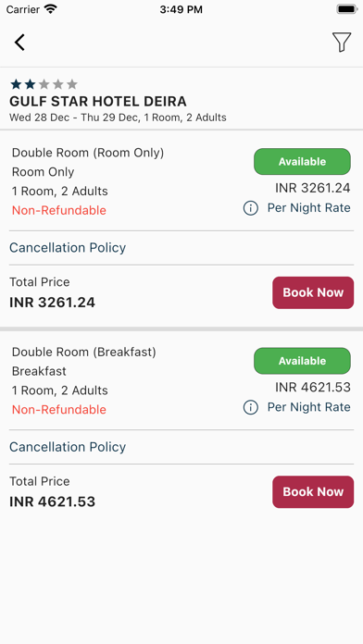Tap Available badge for Room Only room
Viewport: 363px width, 644px height.
point(302,161)
